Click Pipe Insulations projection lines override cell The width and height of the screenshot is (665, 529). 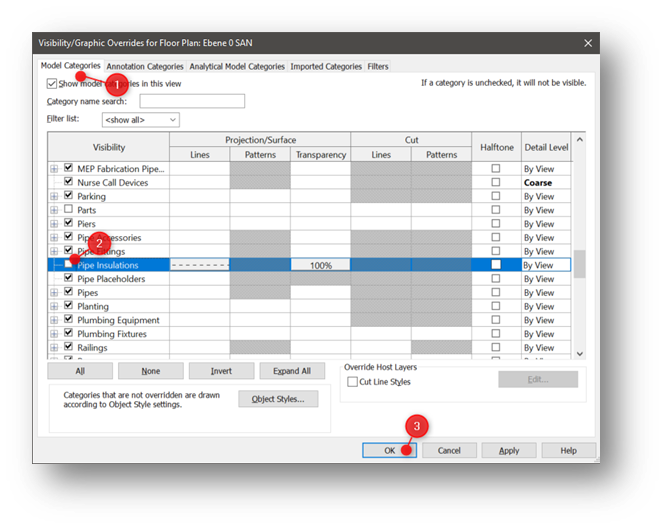200,265
